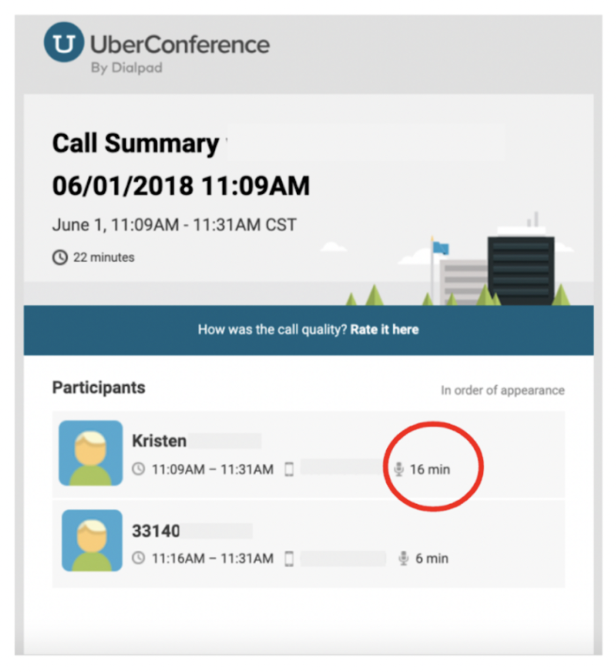The width and height of the screenshot is (616, 672).
Task: Select the Kristen participant name
Action: click(159, 440)
